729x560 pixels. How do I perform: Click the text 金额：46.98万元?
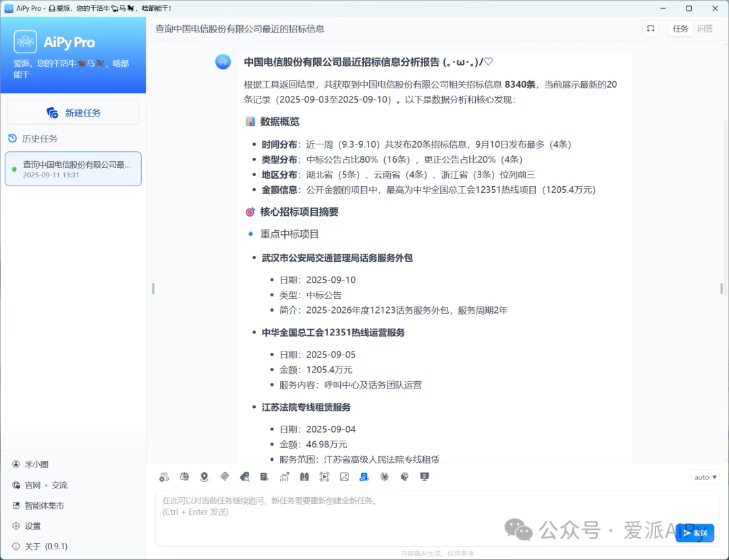click(x=313, y=444)
